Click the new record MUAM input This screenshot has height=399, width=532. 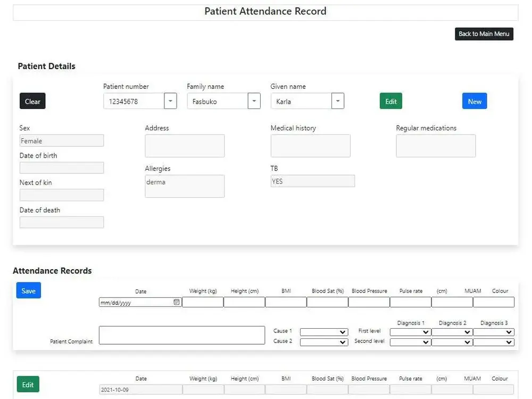click(x=452, y=302)
